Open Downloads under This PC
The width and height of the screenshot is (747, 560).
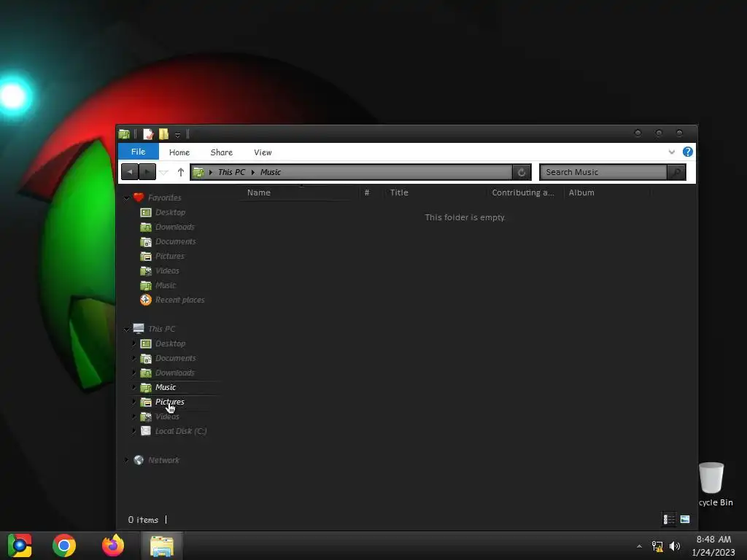[x=175, y=373]
